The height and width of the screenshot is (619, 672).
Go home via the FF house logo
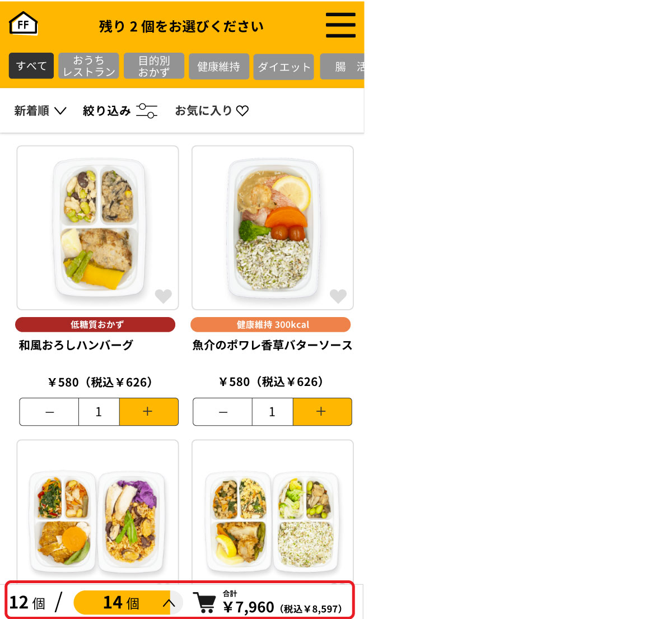click(24, 24)
